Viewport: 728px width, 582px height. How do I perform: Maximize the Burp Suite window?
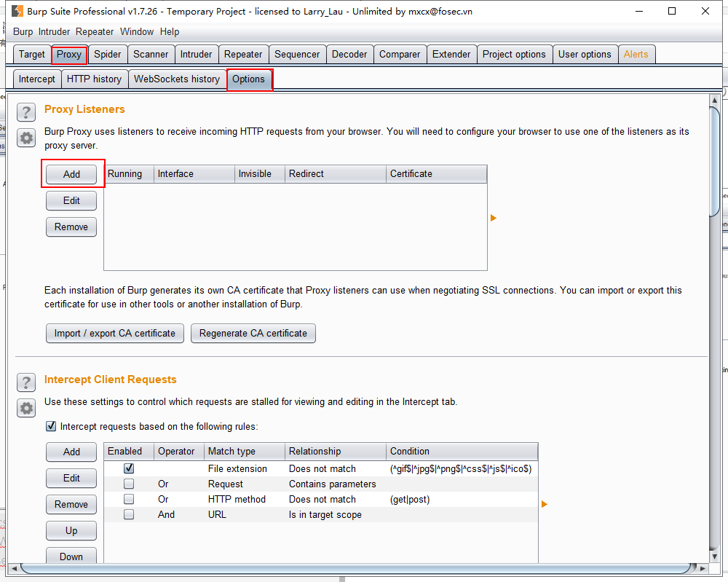click(672, 11)
